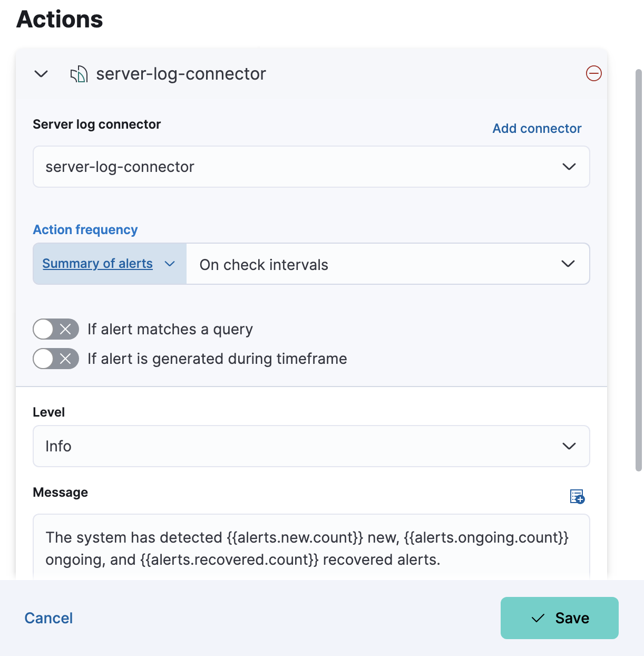Save the action configuration
Screen dimensions: 644x656
click(560, 618)
